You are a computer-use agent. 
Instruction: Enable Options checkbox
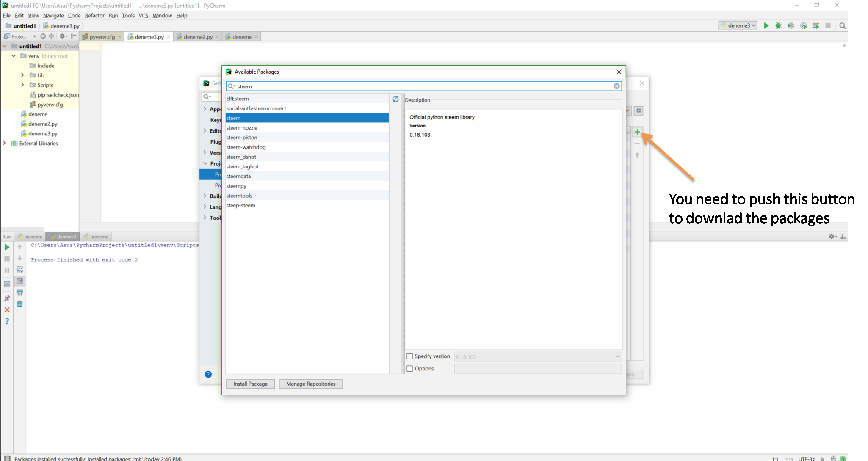(x=409, y=369)
